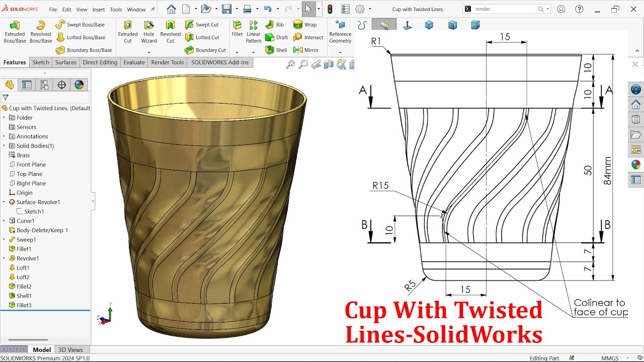This screenshot has height=362, width=644.
Task: Start a Boundary Cut feature
Action: click(205, 50)
